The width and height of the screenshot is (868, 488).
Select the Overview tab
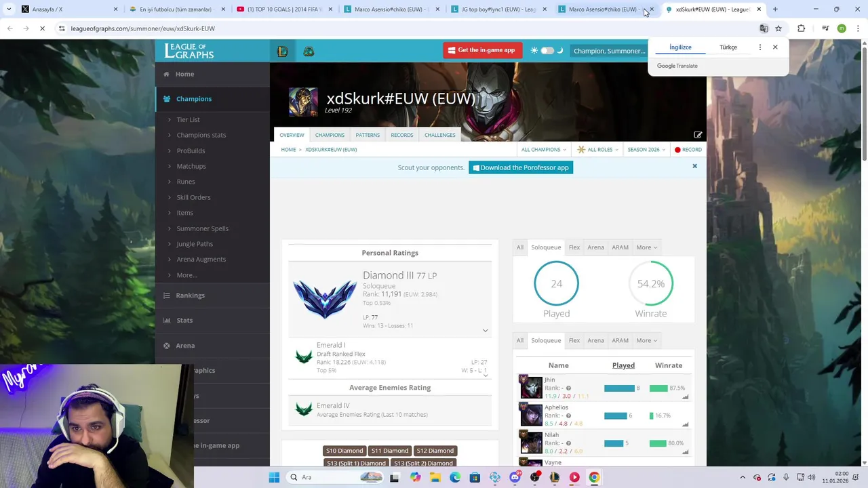tap(292, 135)
